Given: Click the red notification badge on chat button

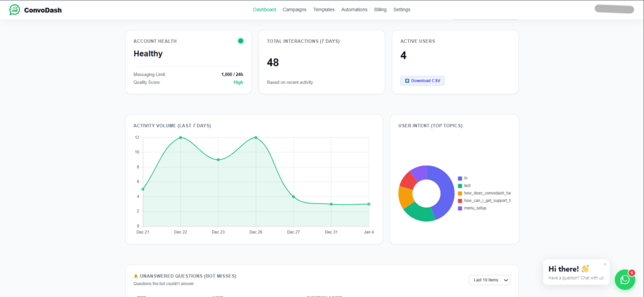Looking at the screenshot, I should tap(631, 272).
